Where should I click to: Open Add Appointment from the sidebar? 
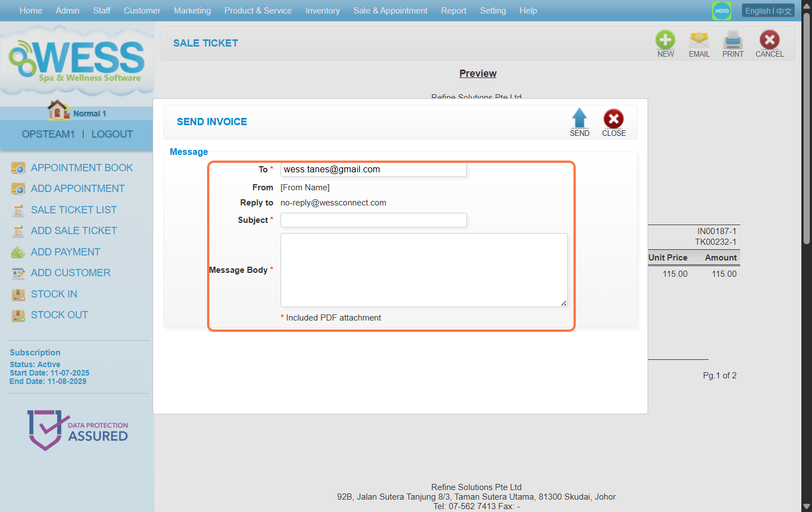pos(77,189)
